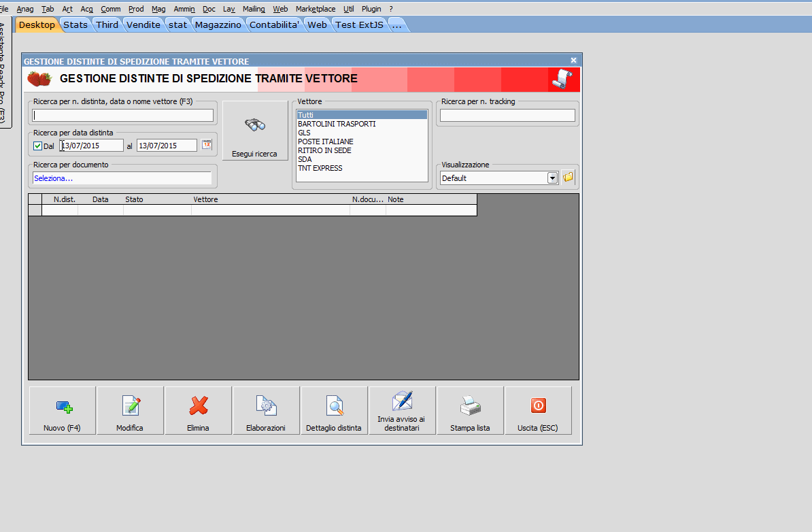Click the Stampa lista button

click(470, 410)
